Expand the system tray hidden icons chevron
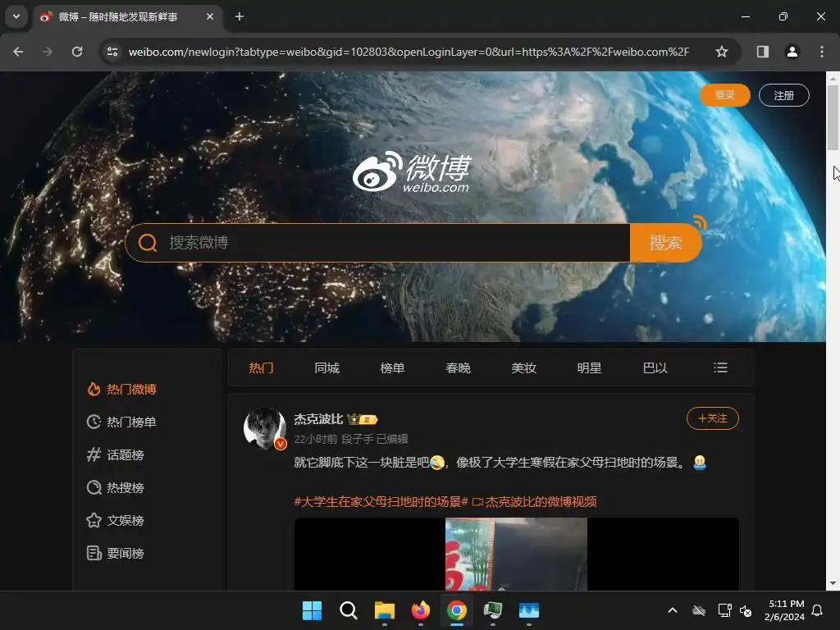 click(x=673, y=610)
